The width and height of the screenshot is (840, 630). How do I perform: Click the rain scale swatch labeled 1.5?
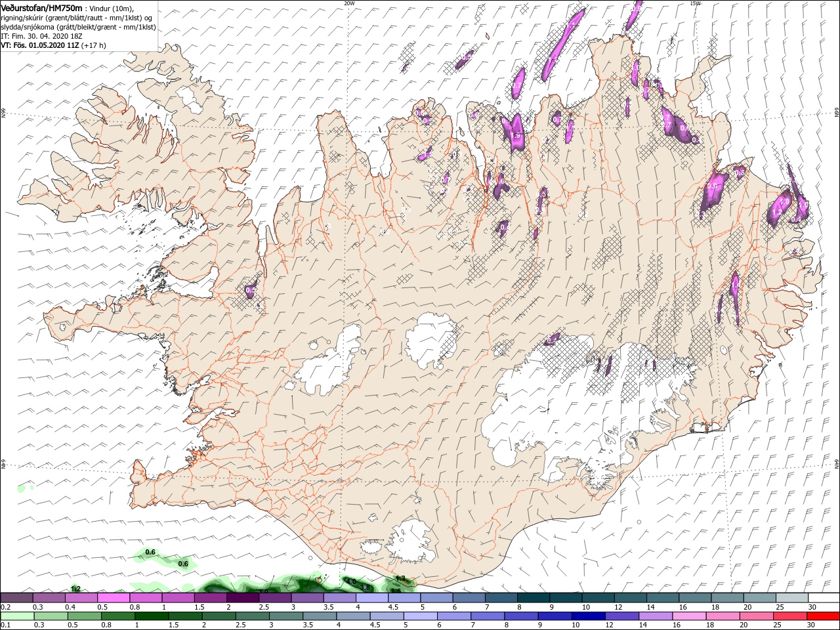click(x=185, y=616)
